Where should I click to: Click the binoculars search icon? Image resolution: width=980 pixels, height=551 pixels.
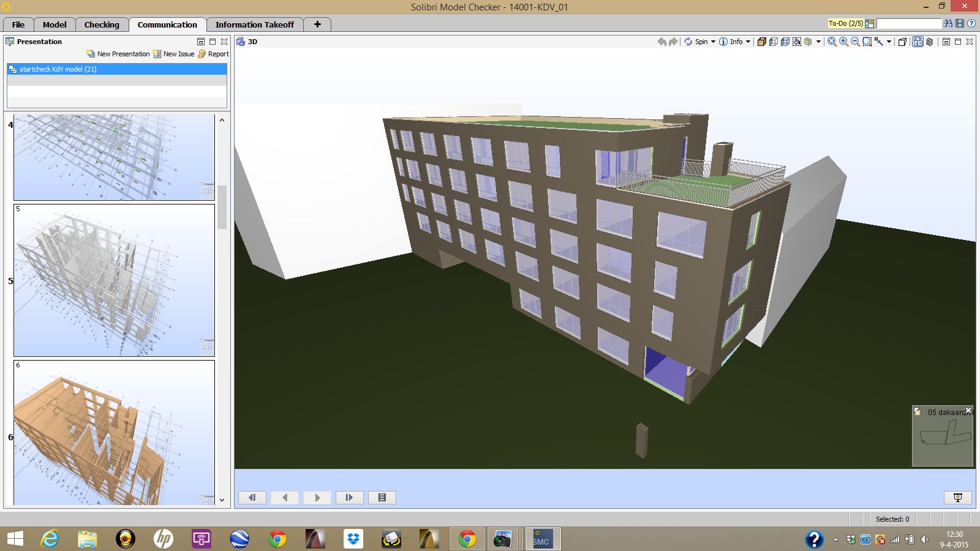click(x=948, y=23)
